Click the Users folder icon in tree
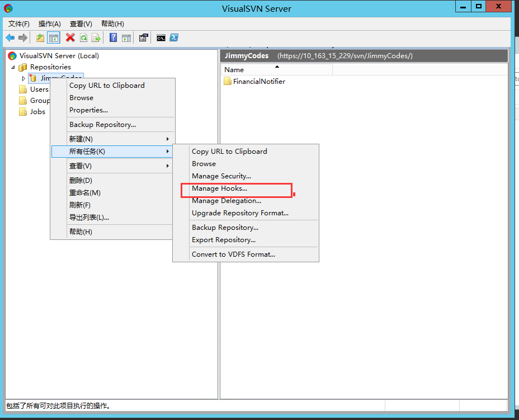The width and height of the screenshot is (519, 420). tap(23, 89)
